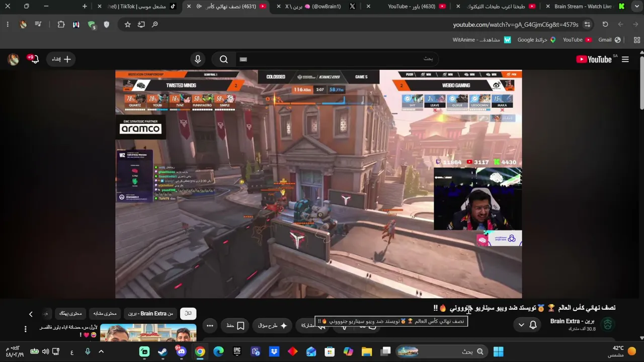Viewport: 644px width, 362px height.
Task: Open the YouTube guide hamburger menu
Action: (625, 59)
